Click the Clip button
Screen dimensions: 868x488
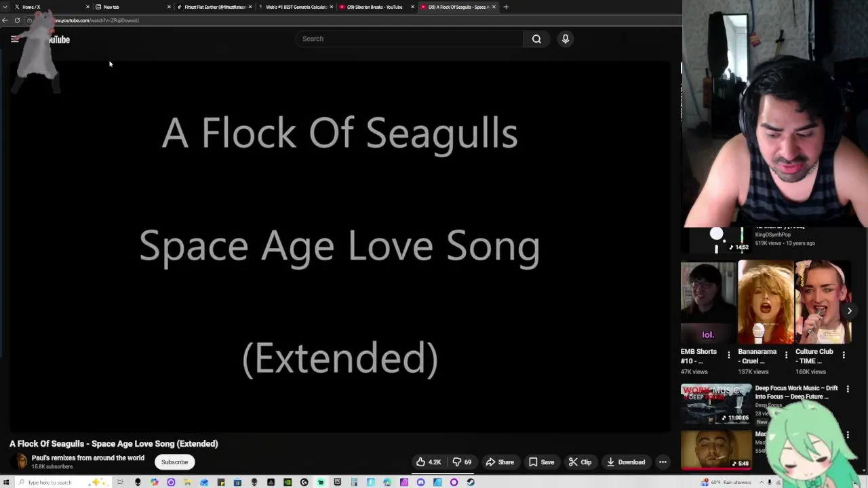pos(580,462)
